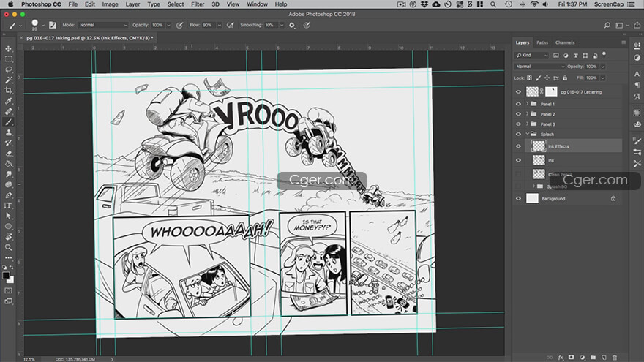The width and height of the screenshot is (644, 362).
Task: Switch to the Paths tab
Action: pos(542,42)
